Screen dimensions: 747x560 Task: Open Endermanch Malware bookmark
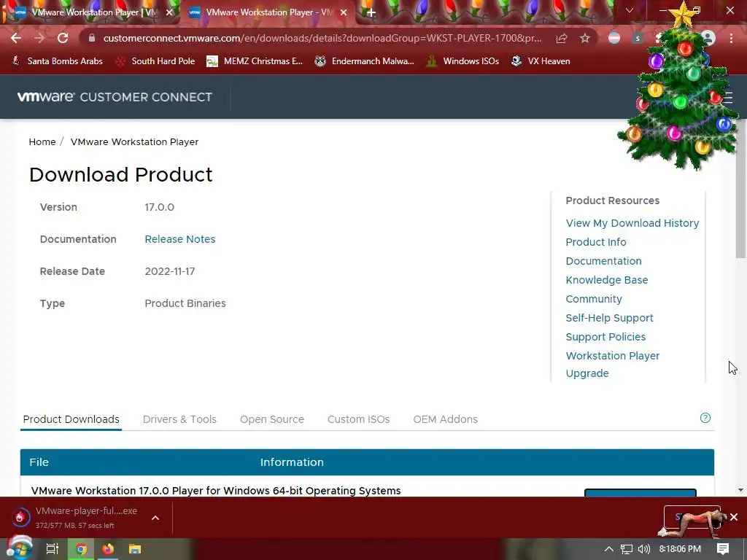click(365, 61)
